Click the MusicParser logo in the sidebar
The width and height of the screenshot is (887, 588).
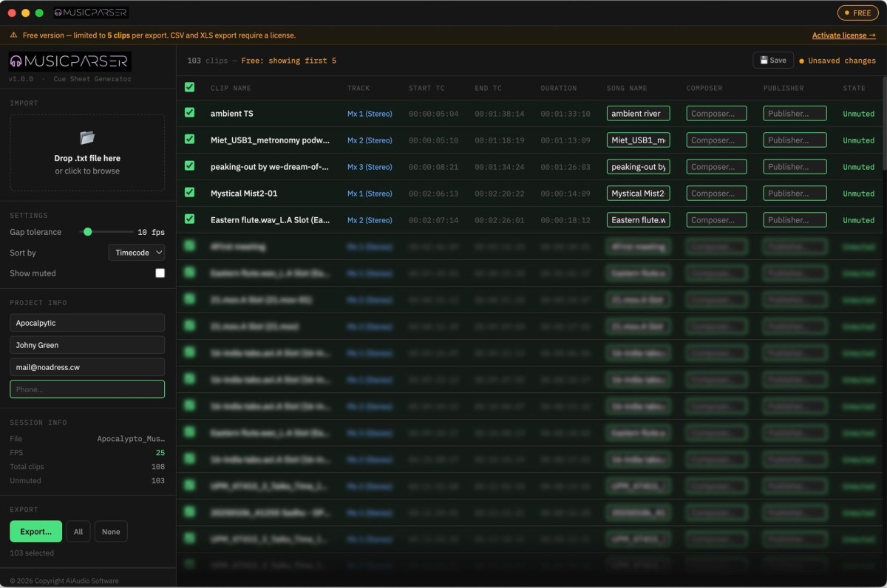pos(69,61)
